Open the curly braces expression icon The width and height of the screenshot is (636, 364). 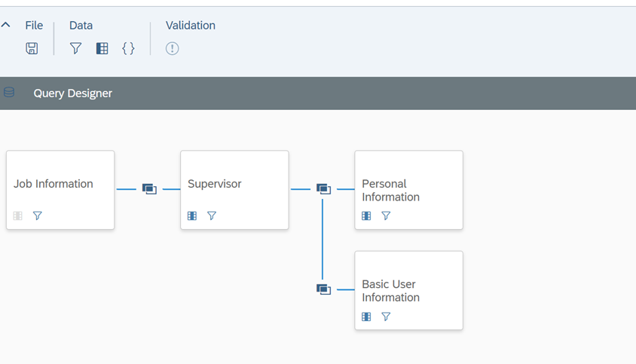128,48
